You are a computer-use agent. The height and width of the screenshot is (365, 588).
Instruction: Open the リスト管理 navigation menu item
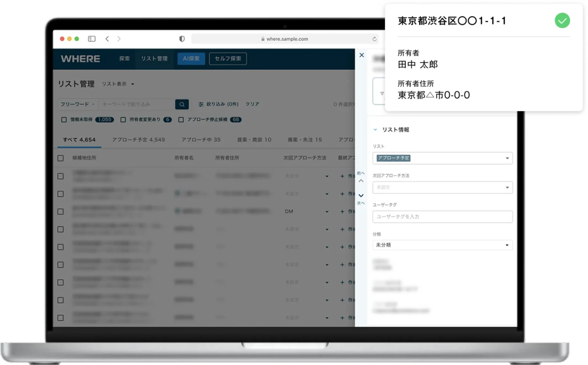click(x=154, y=59)
